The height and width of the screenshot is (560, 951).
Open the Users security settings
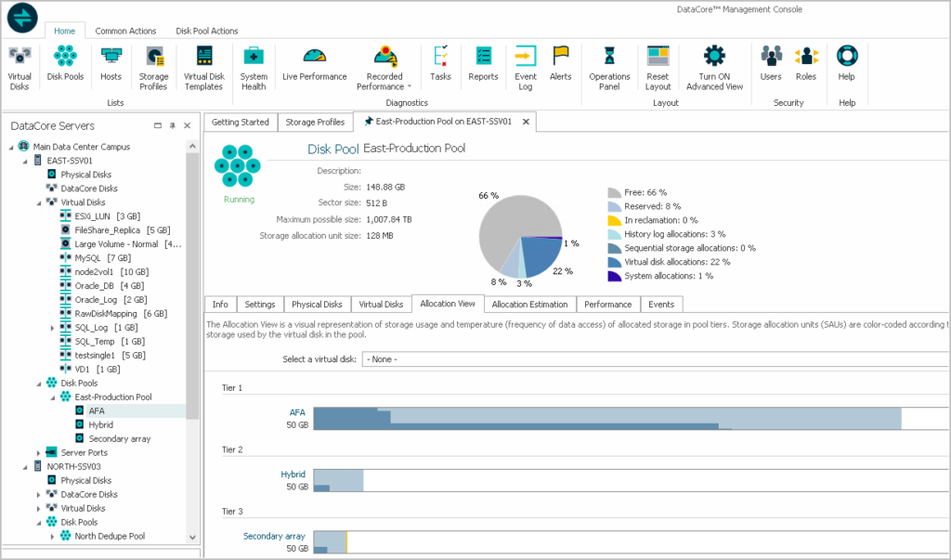pos(769,65)
